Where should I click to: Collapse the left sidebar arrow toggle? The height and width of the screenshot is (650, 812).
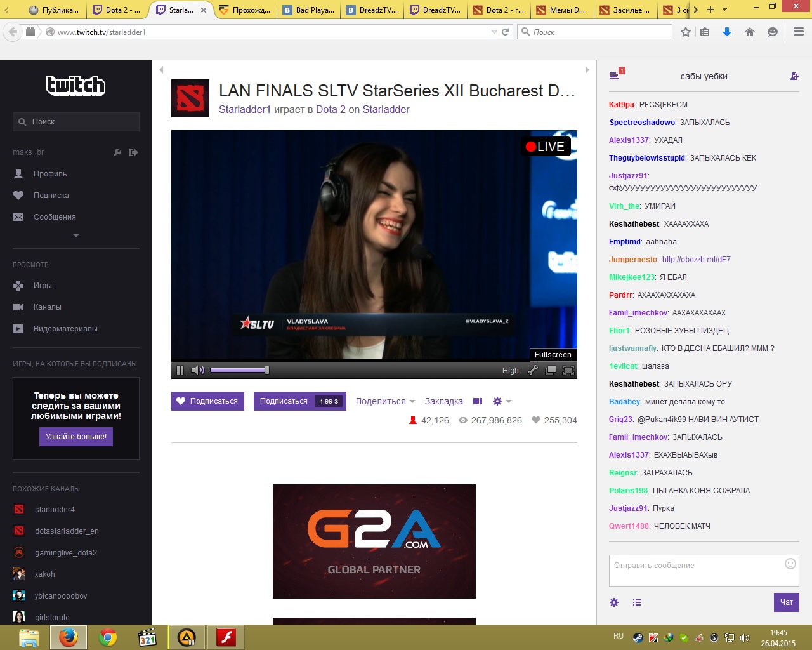(161, 70)
